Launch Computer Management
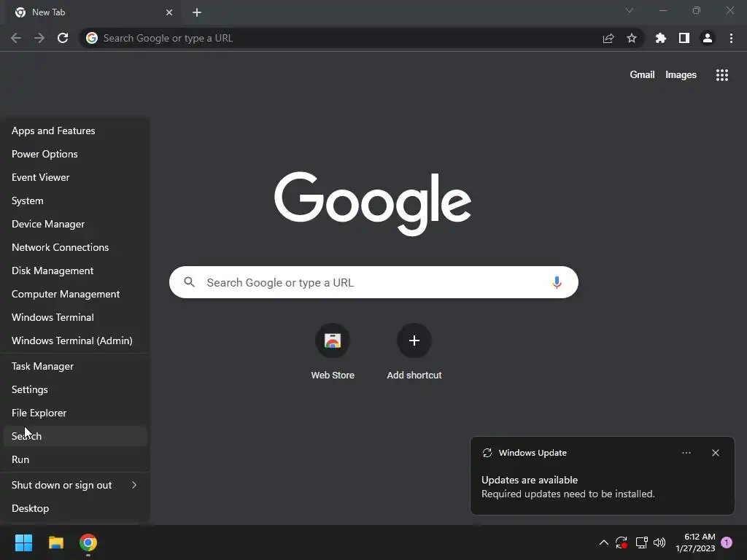Image resolution: width=747 pixels, height=560 pixels. click(x=75, y=295)
